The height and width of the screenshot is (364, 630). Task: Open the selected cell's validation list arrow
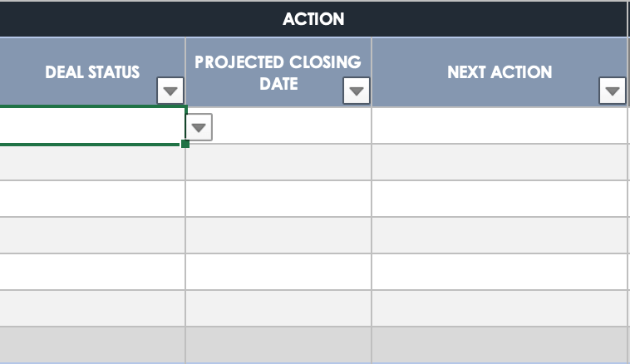click(x=199, y=128)
